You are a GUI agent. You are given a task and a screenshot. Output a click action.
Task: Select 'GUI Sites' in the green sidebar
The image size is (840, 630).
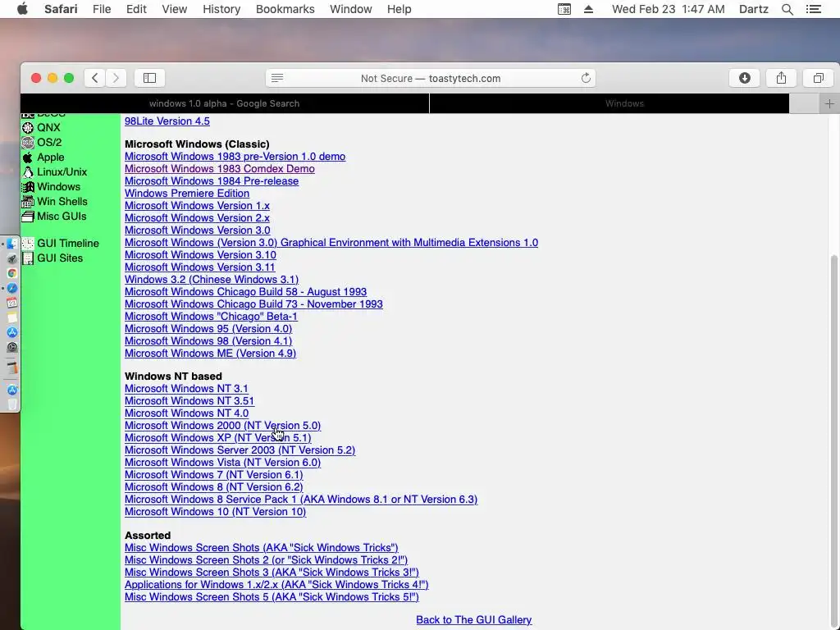pyautogui.click(x=60, y=258)
